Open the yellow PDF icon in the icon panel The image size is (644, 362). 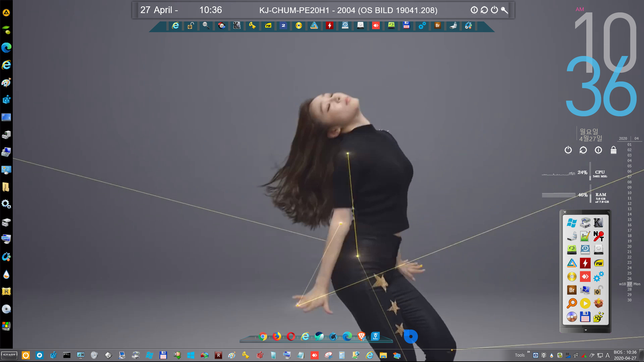click(x=598, y=263)
